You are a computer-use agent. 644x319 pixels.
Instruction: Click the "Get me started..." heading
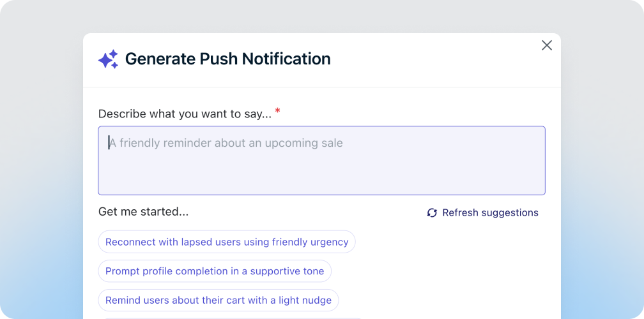(x=143, y=212)
